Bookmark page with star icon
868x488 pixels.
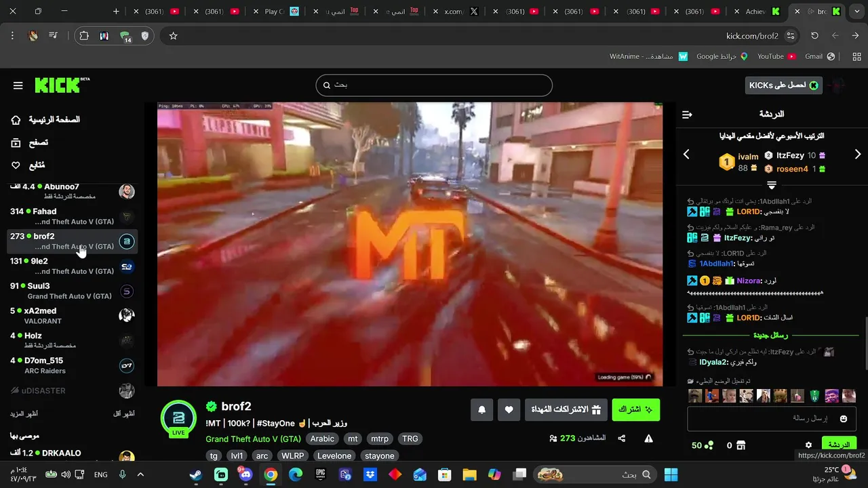coord(173,36)
